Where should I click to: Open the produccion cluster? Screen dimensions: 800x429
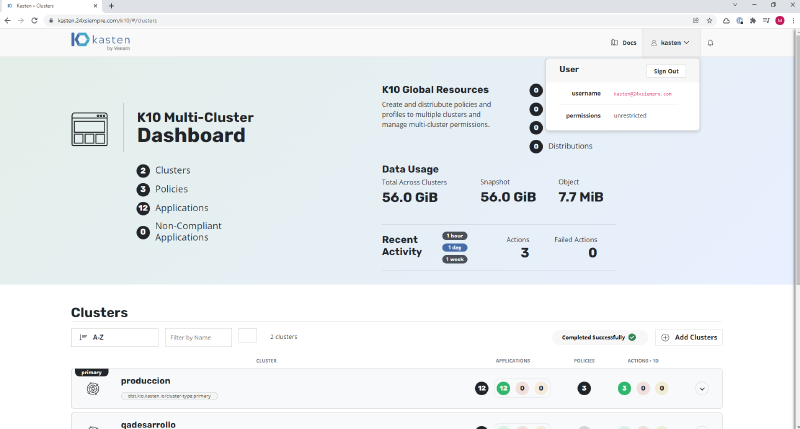(145, 381)
